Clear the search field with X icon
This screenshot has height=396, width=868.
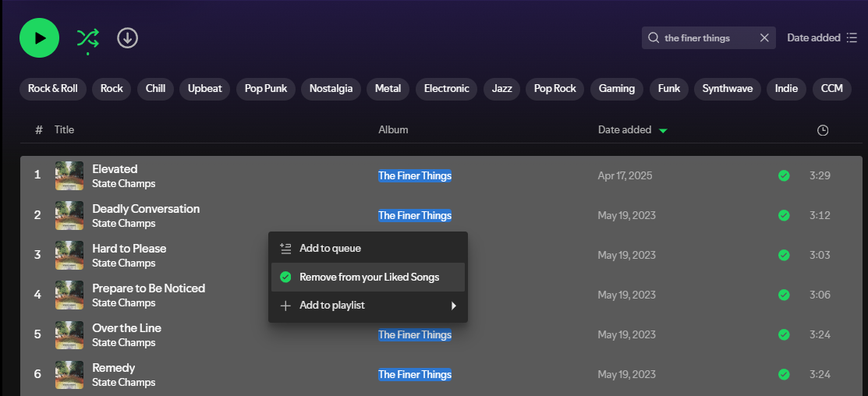coord(764,37)
